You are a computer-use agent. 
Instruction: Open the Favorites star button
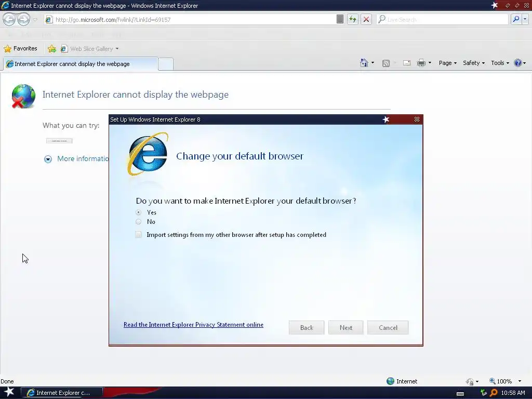[x=20, y=48]
